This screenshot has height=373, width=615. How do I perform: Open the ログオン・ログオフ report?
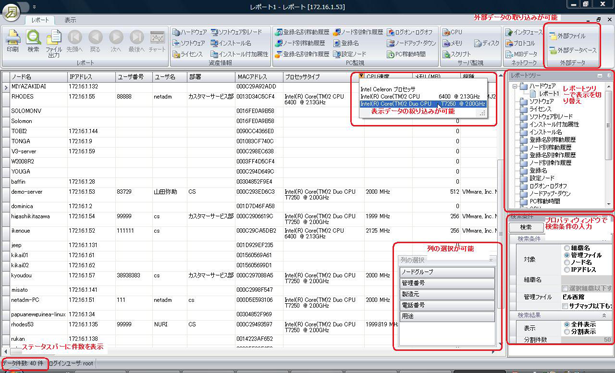click(410, 32)
